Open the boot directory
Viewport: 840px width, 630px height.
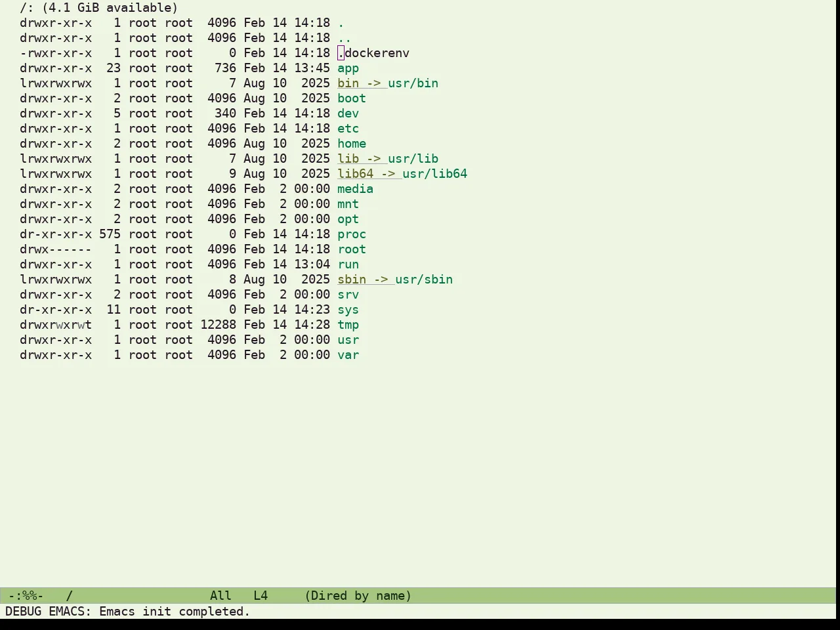coord(352,98)
